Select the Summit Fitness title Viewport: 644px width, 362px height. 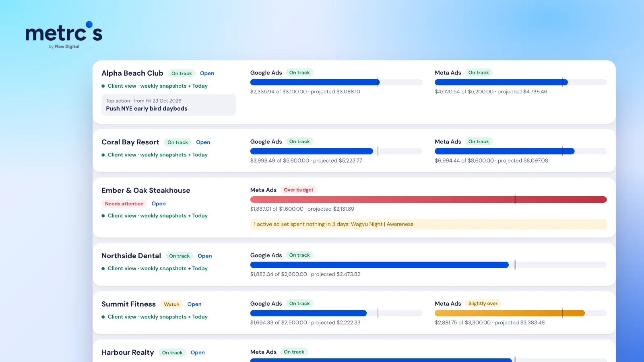[128, 304]
